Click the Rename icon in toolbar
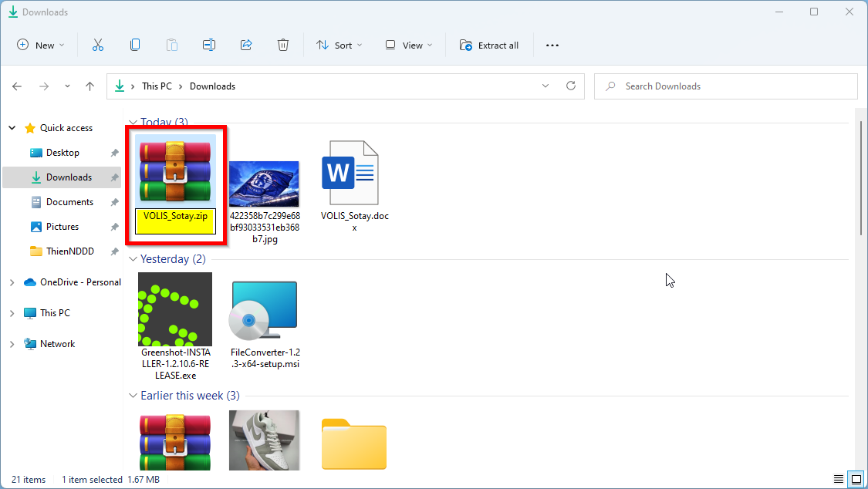The width and height of the screenshot is (868, 489). click(x=208, y=46)
